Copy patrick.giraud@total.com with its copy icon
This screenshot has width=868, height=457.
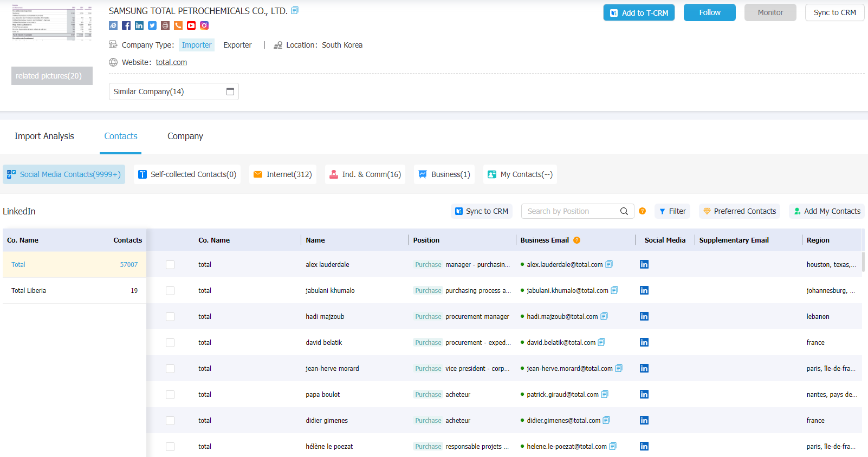click(605, 394)
